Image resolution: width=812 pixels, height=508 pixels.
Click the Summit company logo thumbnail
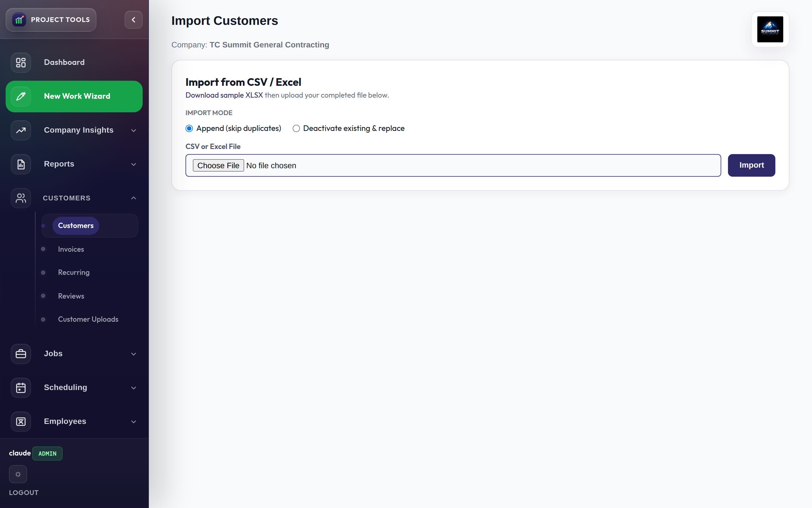pos(770,29)
